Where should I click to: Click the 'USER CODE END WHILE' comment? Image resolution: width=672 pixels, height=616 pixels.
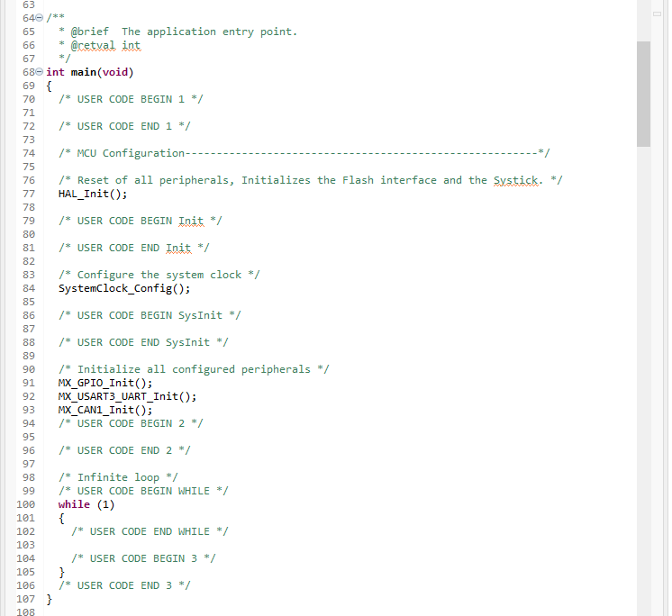150,531
